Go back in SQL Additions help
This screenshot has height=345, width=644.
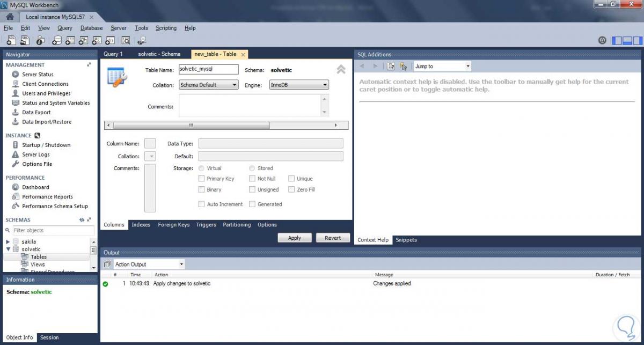point(362,66)
